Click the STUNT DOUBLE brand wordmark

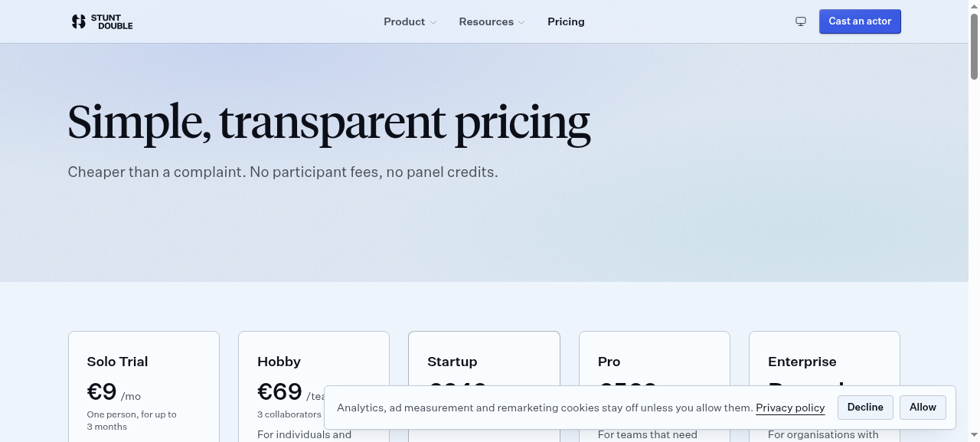[111, 21]
